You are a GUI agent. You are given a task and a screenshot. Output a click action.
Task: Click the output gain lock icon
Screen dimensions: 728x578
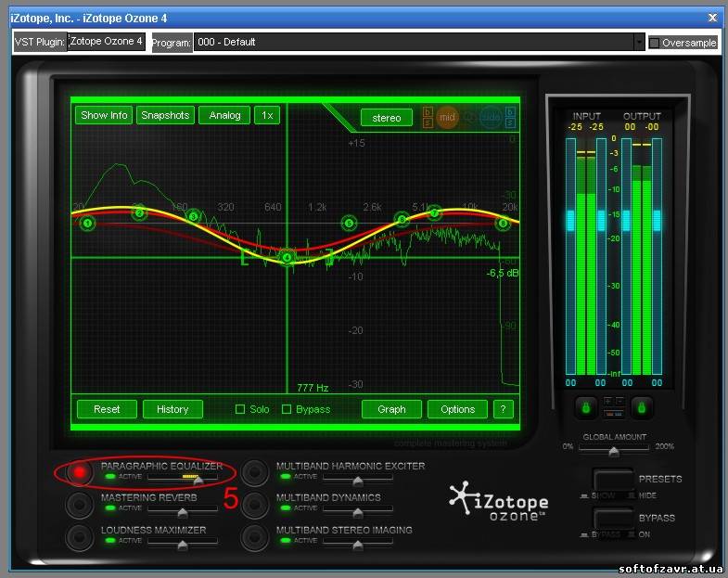pyautogui.click(x=641, y=407)
